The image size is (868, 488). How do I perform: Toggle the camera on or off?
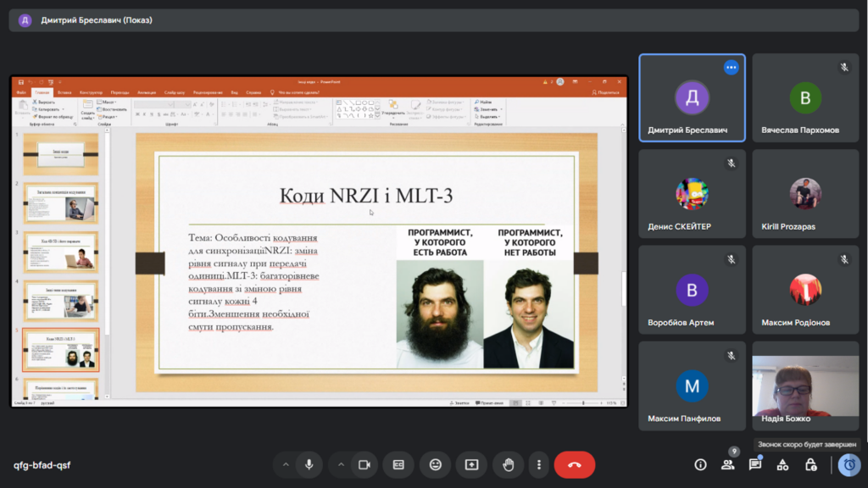365,464
